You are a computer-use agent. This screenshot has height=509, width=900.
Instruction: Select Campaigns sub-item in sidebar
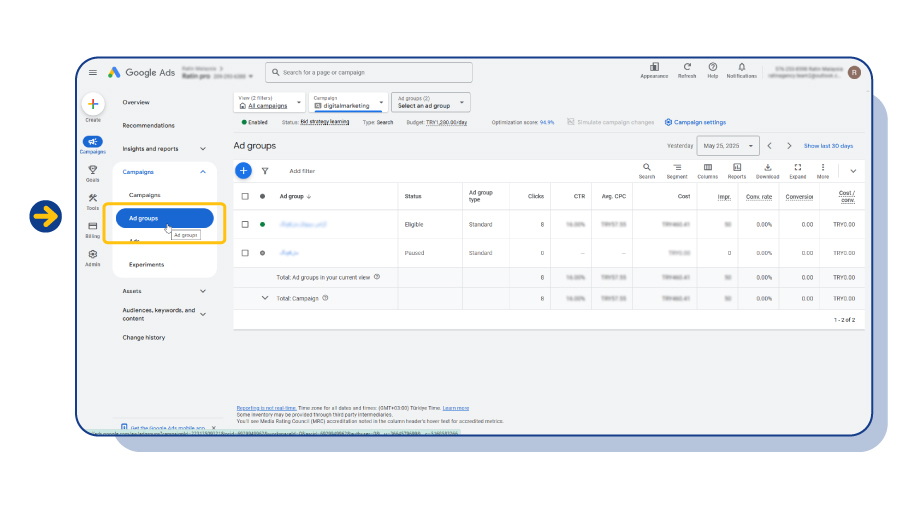(x=145, y=195)
